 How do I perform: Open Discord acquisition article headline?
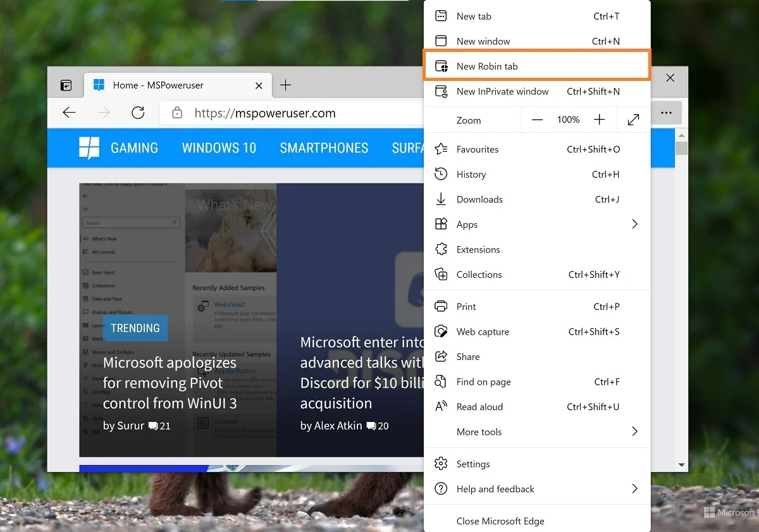(x=362, y=373)
